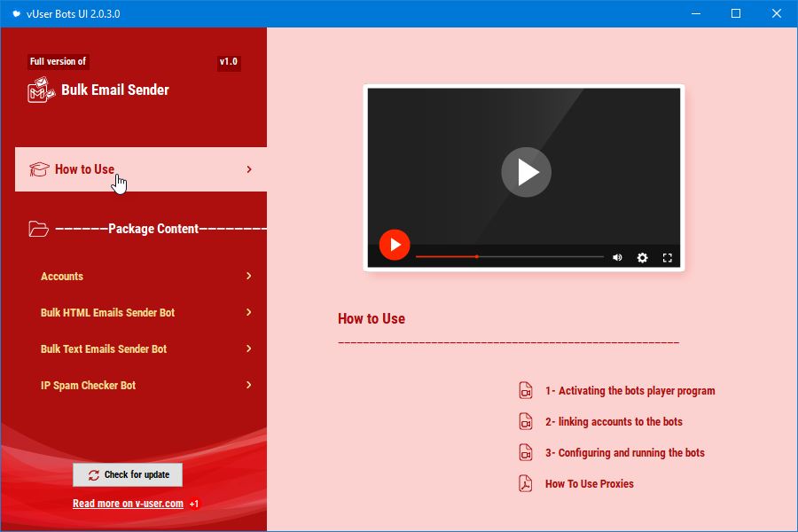Image resolution: width=798 pixels, height=532 pixels.
Task: Click the How to Use heading in the content panel
Action: [372, 318]
